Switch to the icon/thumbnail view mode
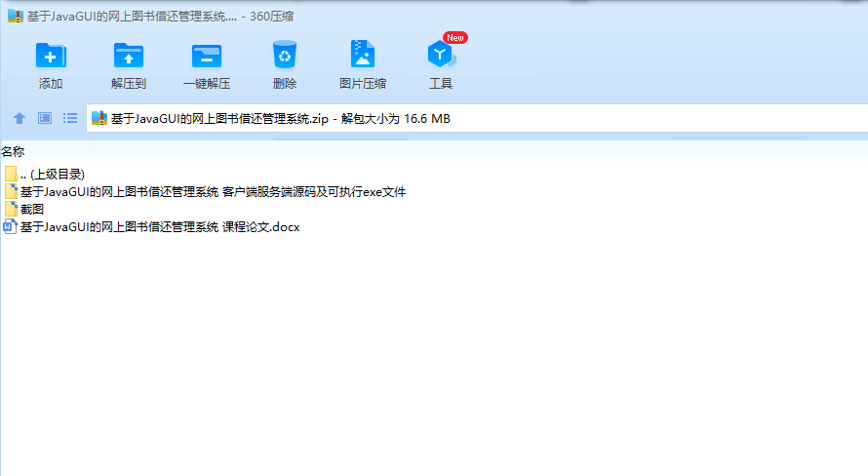868x476 pixels. click(45, 118)
